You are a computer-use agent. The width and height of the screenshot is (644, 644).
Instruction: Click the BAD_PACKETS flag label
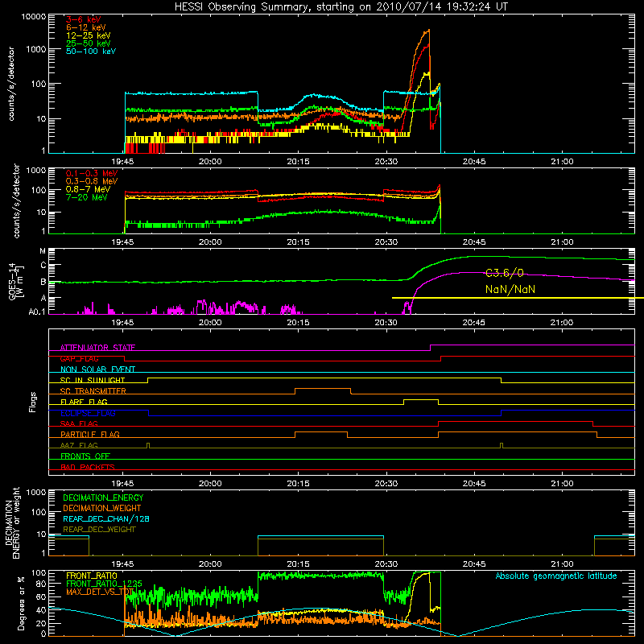point(88,467)
